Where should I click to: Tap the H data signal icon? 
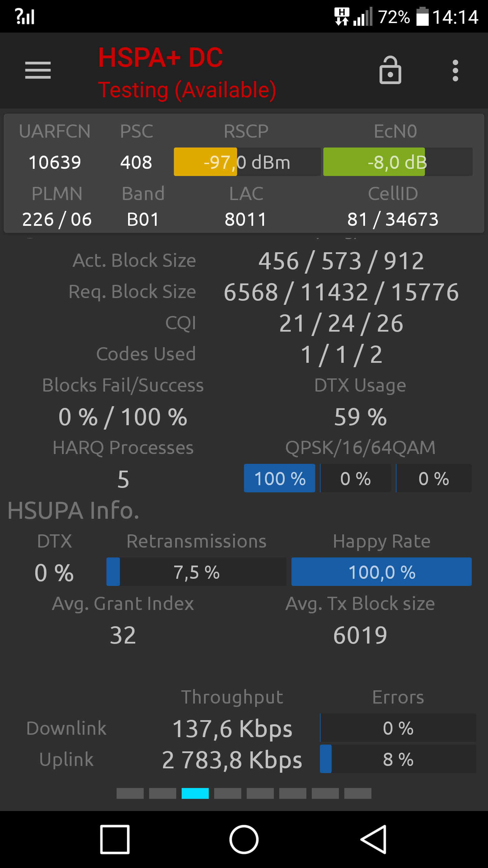pyautogui.click(x=342, y=17)
